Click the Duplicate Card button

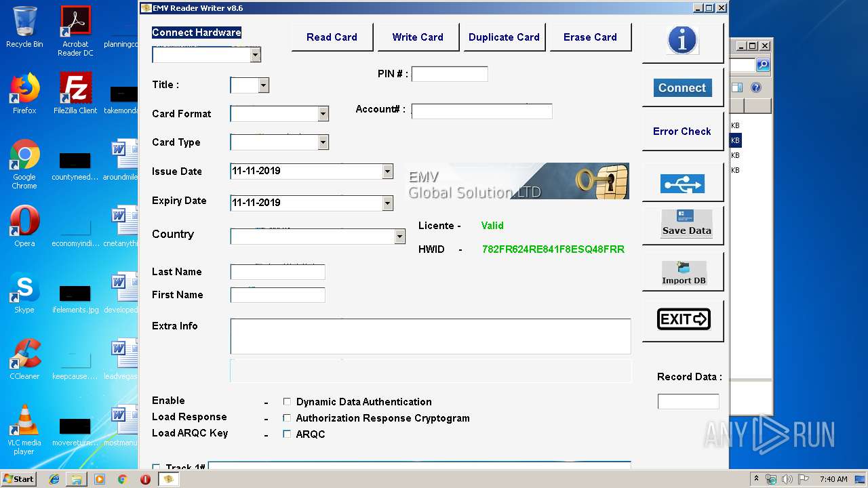[x=504, y=37]
